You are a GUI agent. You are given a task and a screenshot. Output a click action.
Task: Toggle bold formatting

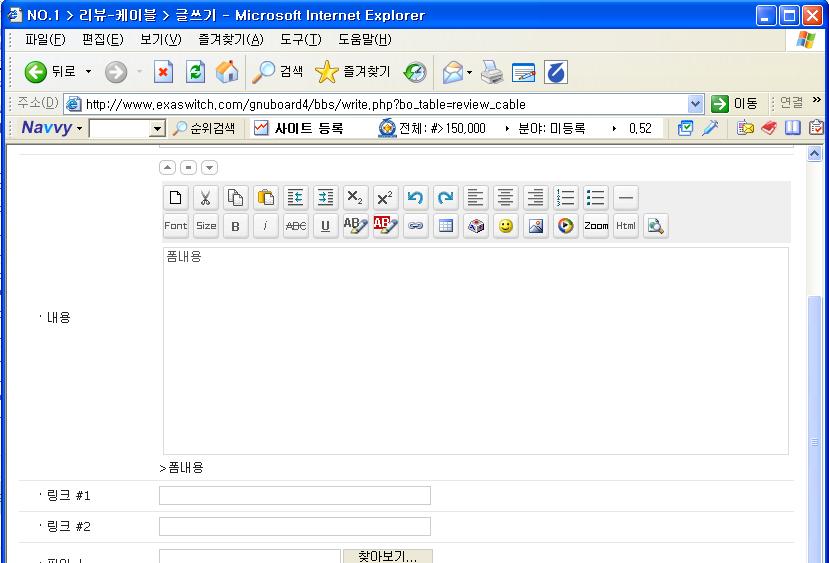[235, 226]
